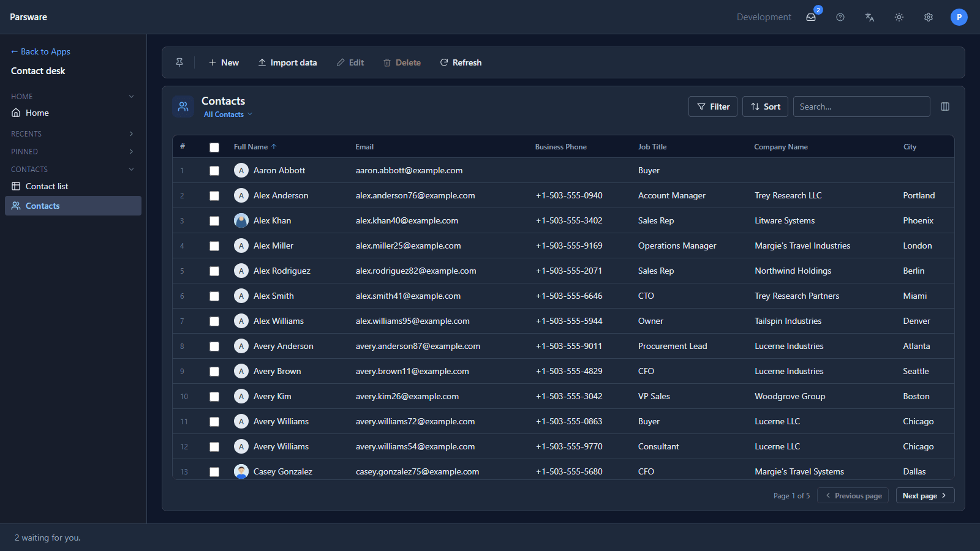The height and width of the screenshot is (551, 980).
Task: Click the avatar beside Avery Kim
Action: pos(241,396)
